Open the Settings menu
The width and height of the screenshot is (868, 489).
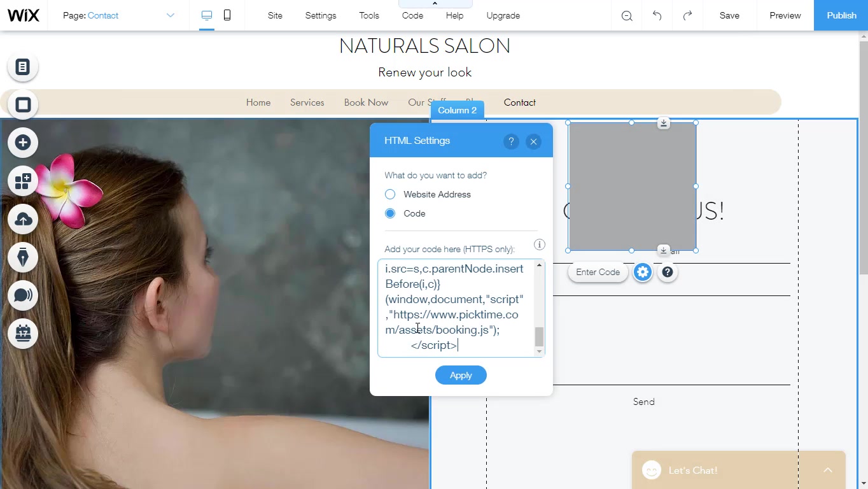pyautogui.click(x=320, y=15)
